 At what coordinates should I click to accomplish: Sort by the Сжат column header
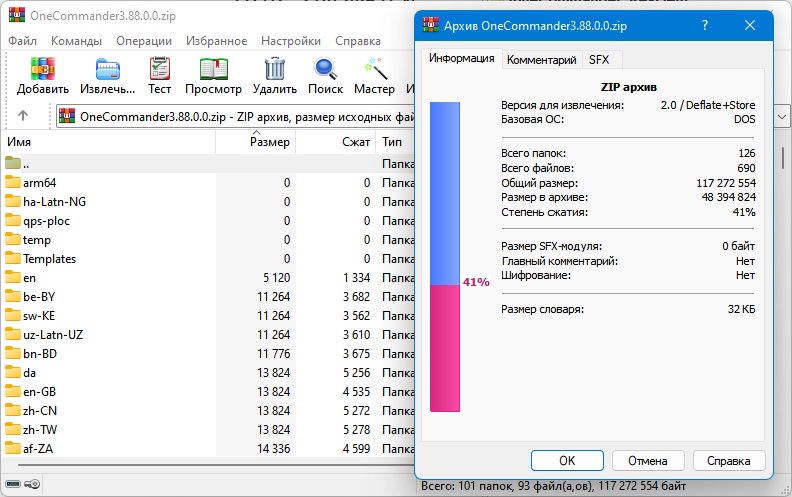[335, 142]
